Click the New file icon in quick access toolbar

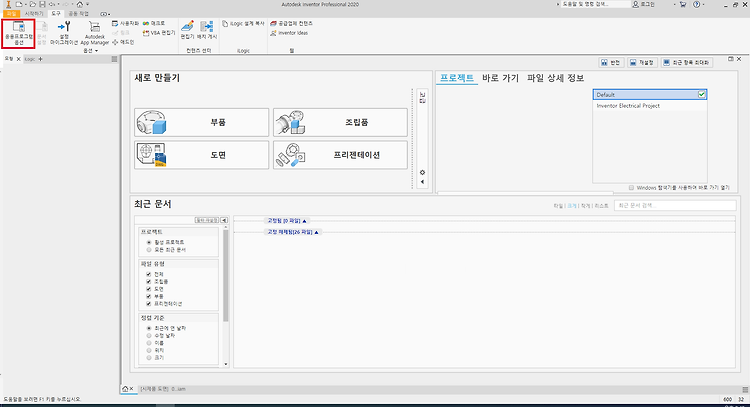point(19,4)
